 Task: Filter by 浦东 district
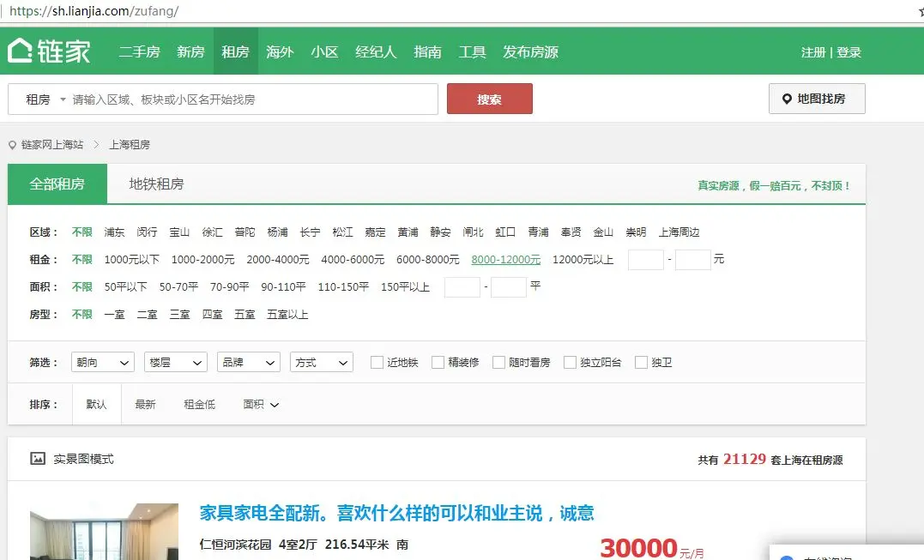(x=114, y=232)
